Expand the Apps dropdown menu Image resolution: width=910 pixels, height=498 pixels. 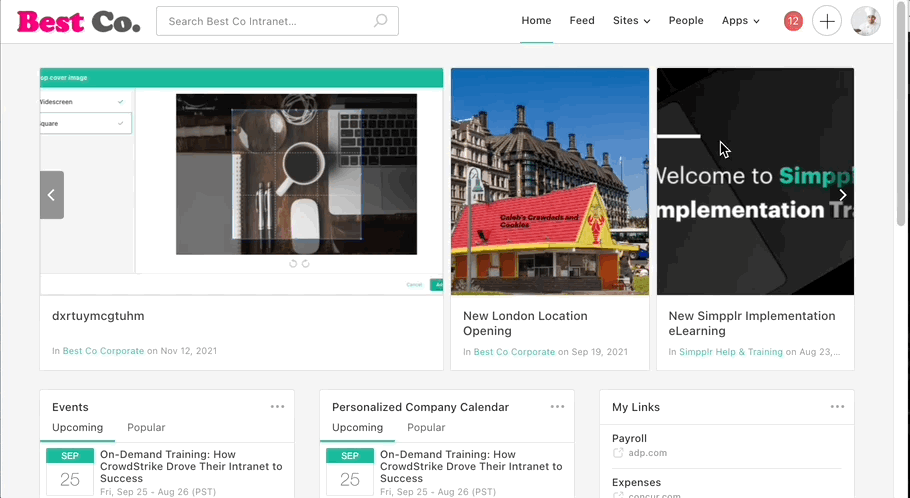click(741, 21)
